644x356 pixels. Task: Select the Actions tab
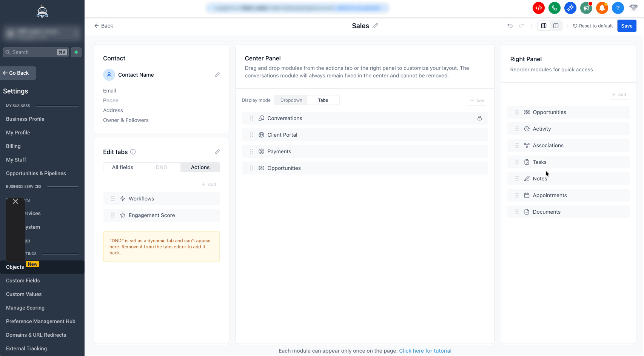coord(200,167)
